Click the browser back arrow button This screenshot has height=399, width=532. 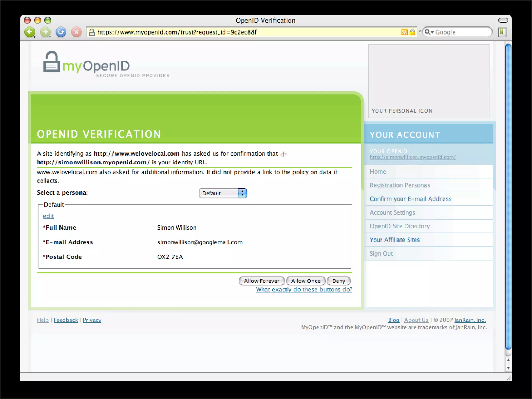click(x=30, y=32)
